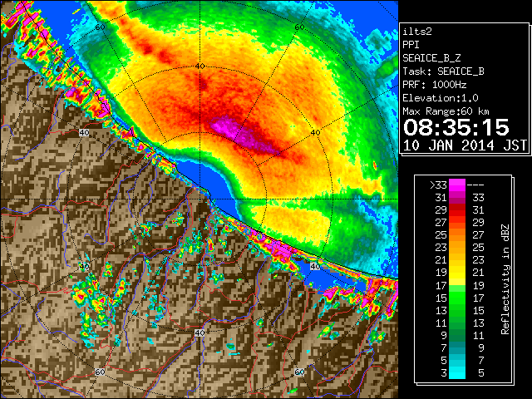Click the "60" range label at top left of map
The image size is (532, 399).
click(100, 27)
